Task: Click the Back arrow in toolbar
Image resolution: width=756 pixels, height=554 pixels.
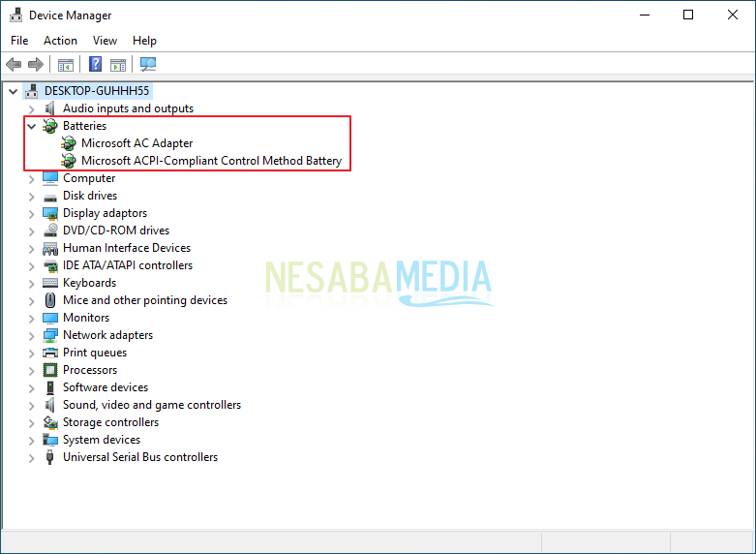Action: pyautogui.click(x=14, y=65)
